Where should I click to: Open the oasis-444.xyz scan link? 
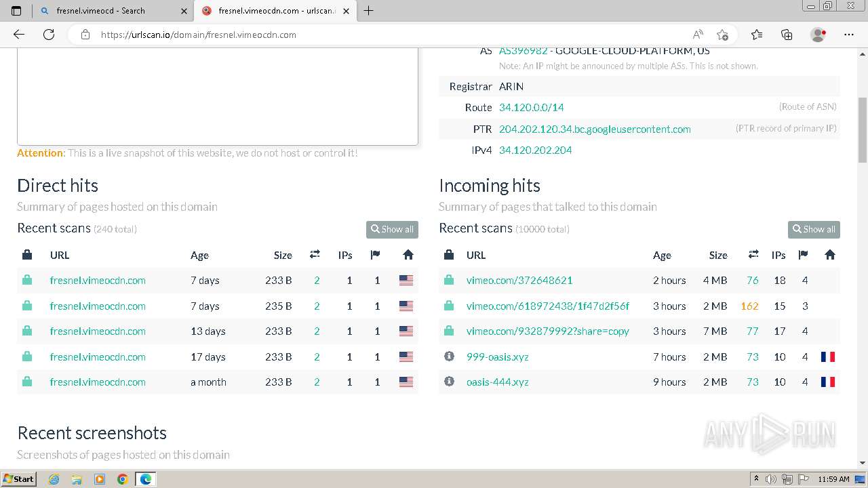pos(497,382)
